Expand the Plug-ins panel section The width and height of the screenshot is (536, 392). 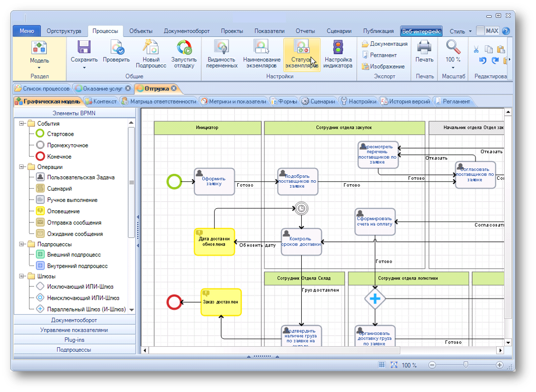74,340
